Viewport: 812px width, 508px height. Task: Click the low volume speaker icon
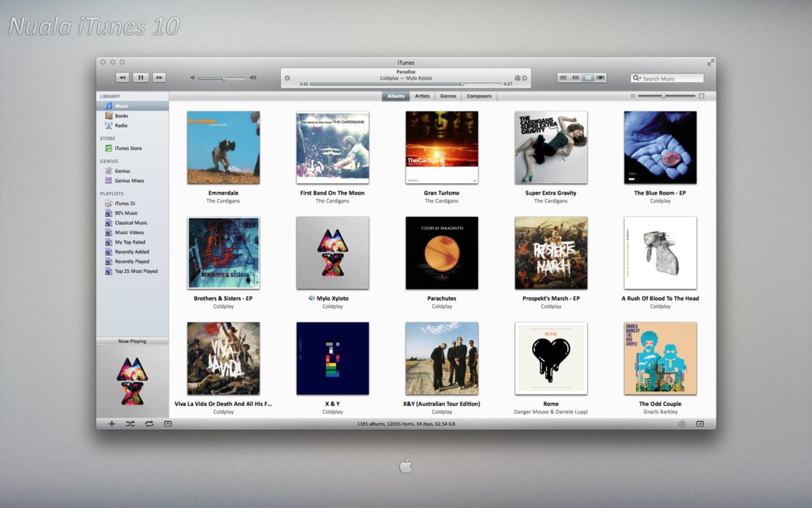(x=192, y=78)
